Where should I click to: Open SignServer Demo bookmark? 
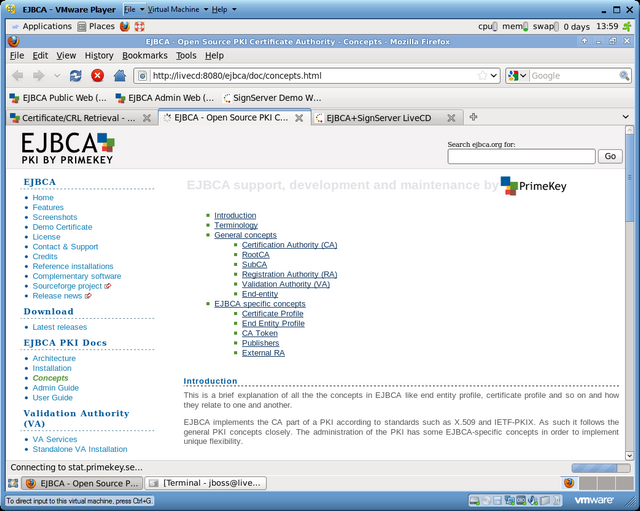click(x=272, y=98)
